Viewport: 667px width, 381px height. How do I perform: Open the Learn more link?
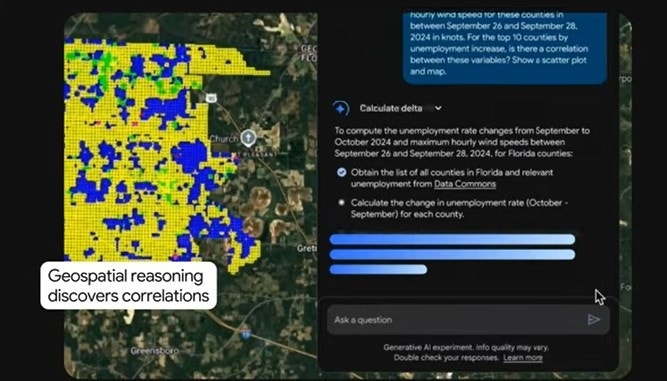coord(523,358)
